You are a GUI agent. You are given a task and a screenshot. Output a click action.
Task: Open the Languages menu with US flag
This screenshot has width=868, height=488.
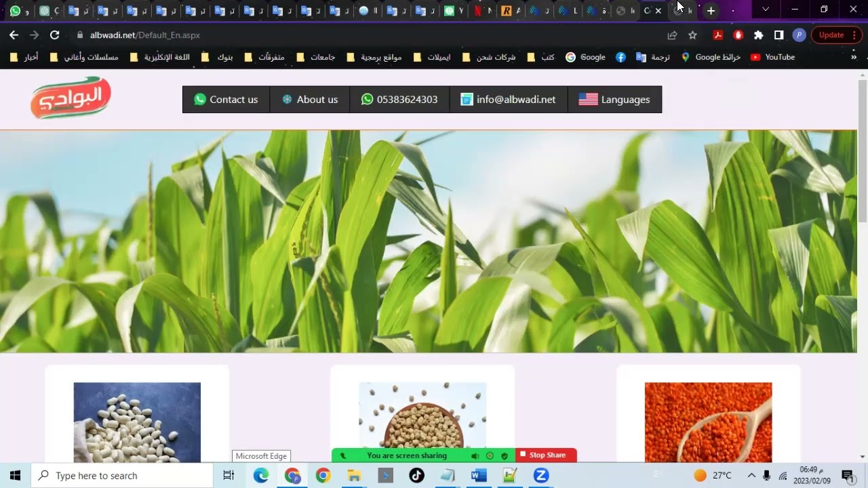(614, 100)
